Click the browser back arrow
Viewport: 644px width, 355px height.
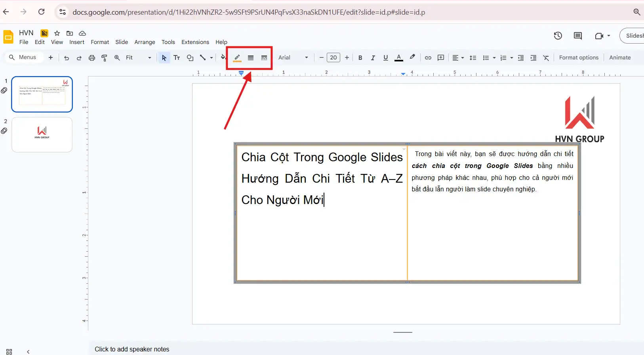click(6, 12)
